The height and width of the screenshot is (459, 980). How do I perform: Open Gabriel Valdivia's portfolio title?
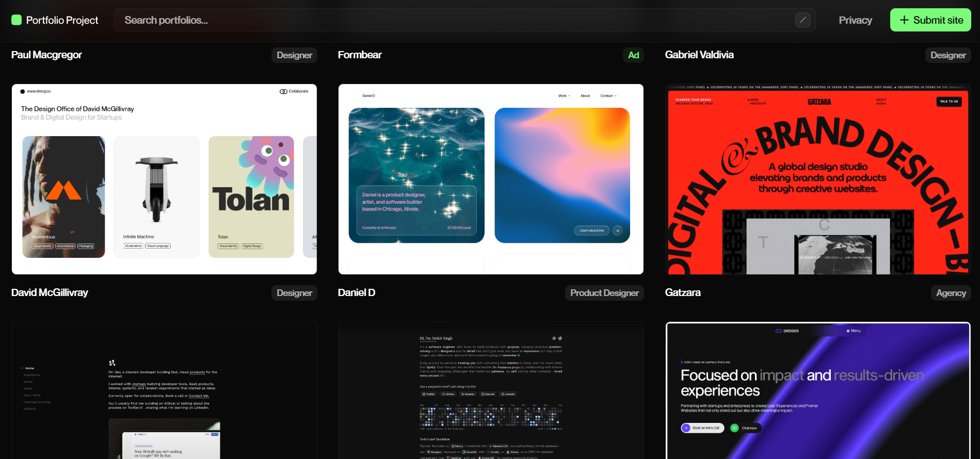tap(699, 55)
